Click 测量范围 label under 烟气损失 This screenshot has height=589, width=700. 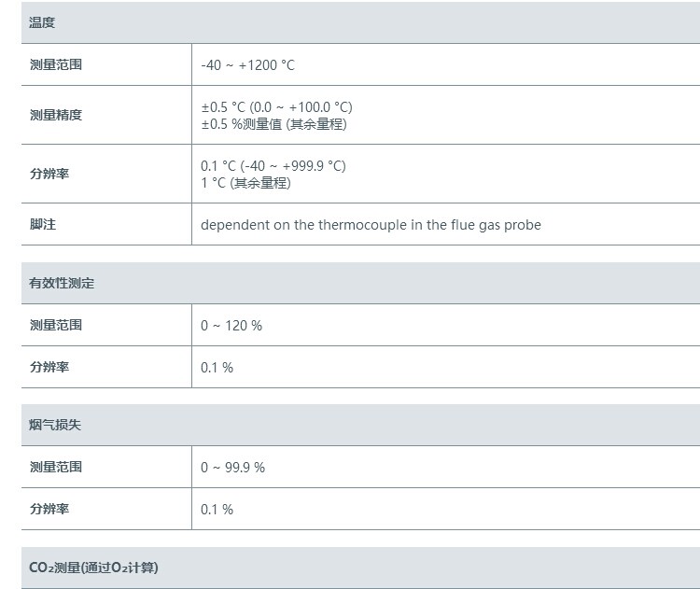[55, 467]
